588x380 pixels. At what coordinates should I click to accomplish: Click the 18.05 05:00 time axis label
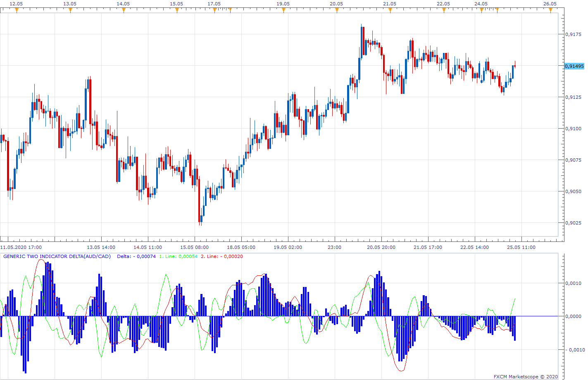(x=241, y=247)
